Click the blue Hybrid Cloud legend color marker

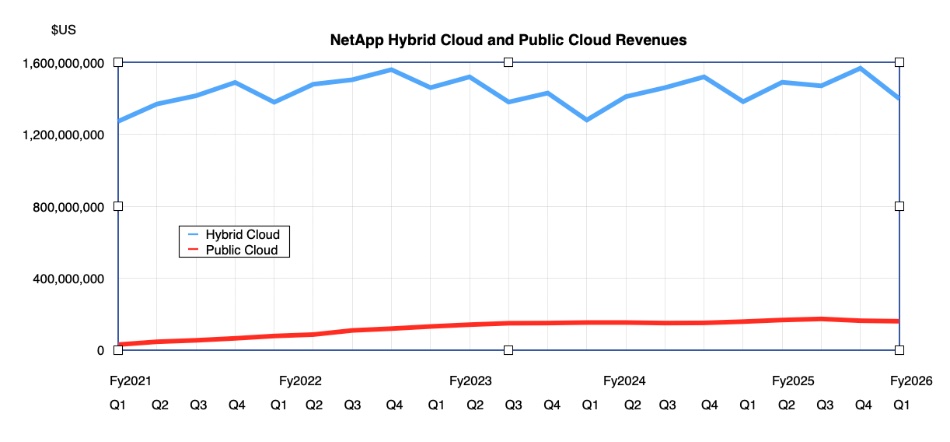[192, 234]
